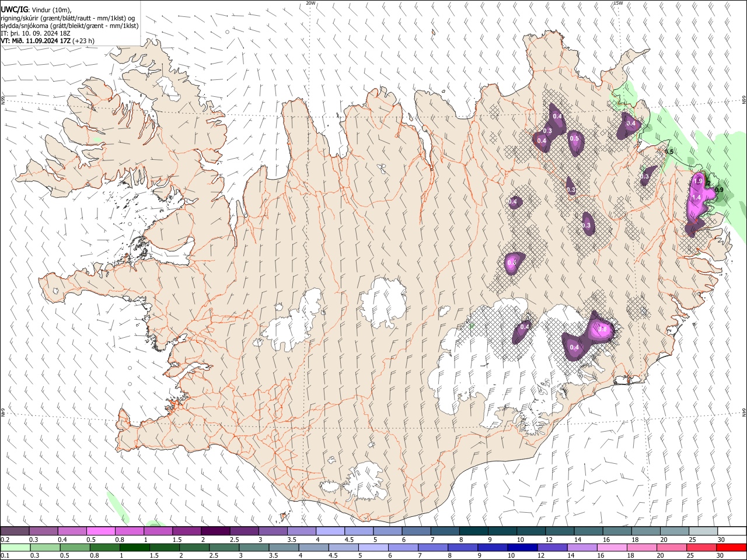The height and width of the screenshot is (560, 747).
Task: Click the 1.4 precipitation value on east coast
Action: [696, 198]
